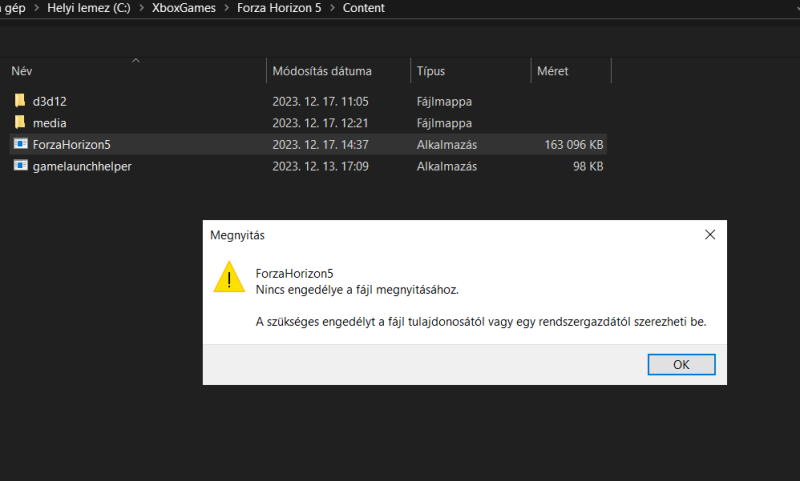Go to Forza Horizon 5 breadcrumb folder
The image size is (800, 481).
pos(279,8)
